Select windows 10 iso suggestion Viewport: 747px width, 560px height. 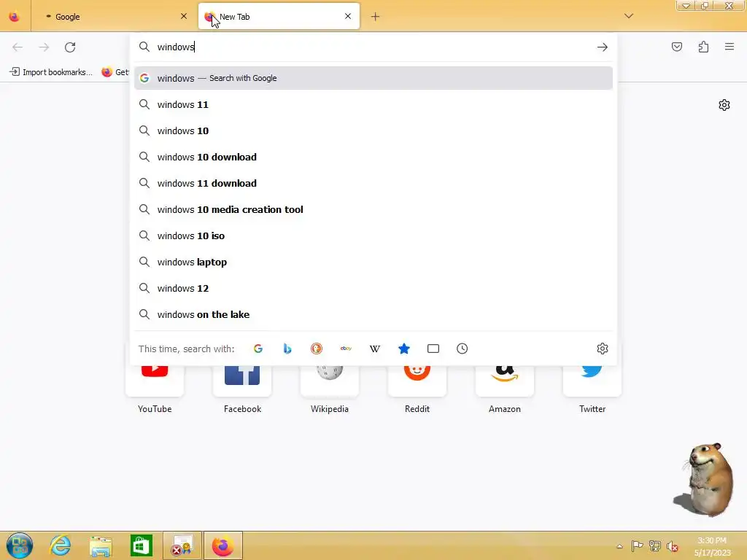[373, 236]
